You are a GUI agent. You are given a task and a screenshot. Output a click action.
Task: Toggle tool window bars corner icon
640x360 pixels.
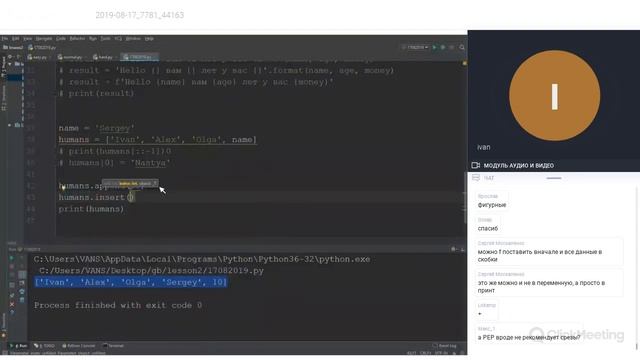[x=4, y=353]
